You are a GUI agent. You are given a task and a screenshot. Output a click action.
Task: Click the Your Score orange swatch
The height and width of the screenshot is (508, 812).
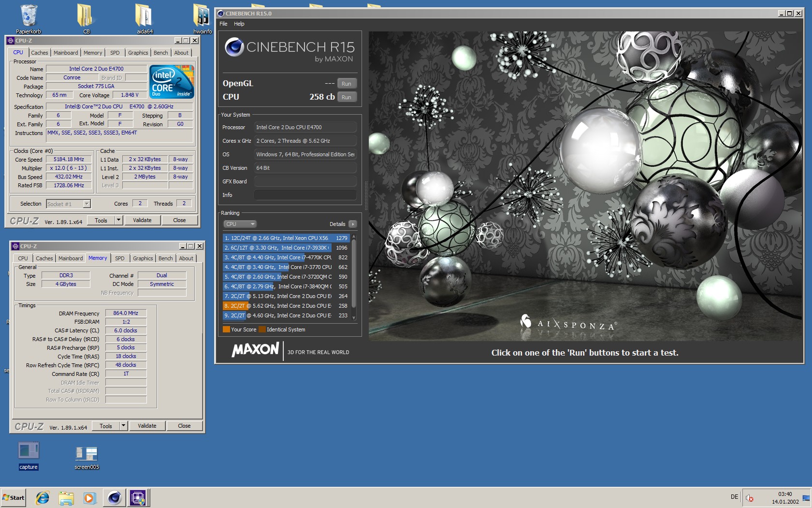point(226,329)
